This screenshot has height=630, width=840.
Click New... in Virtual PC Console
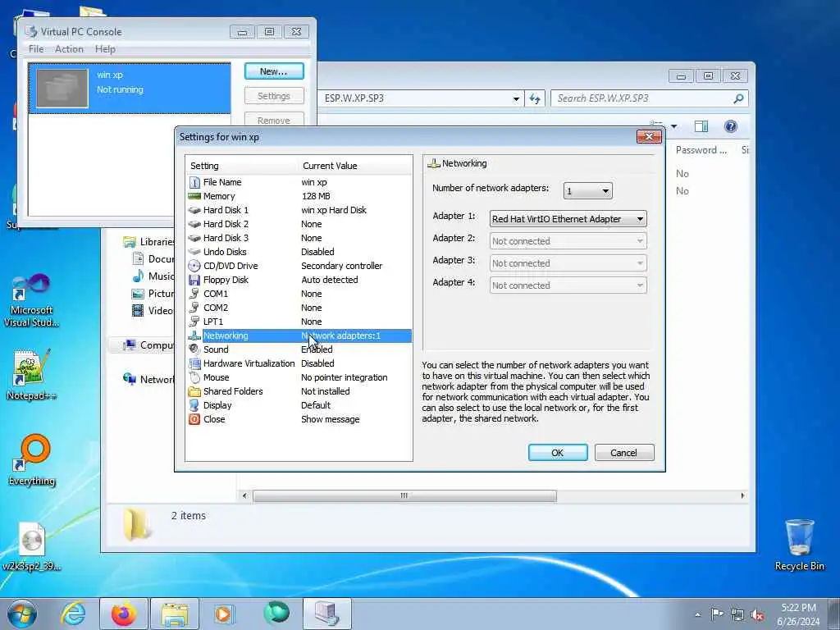point(274,71)
